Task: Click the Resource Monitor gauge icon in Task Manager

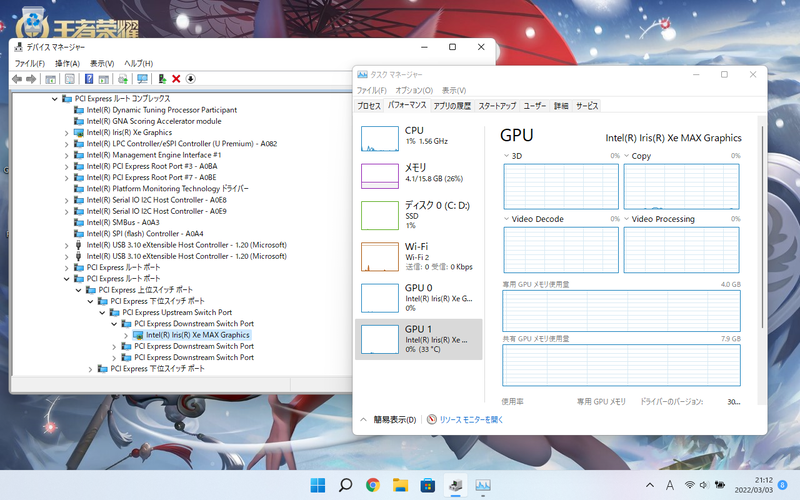Action: pyautogui.click(x=432, y=419)
